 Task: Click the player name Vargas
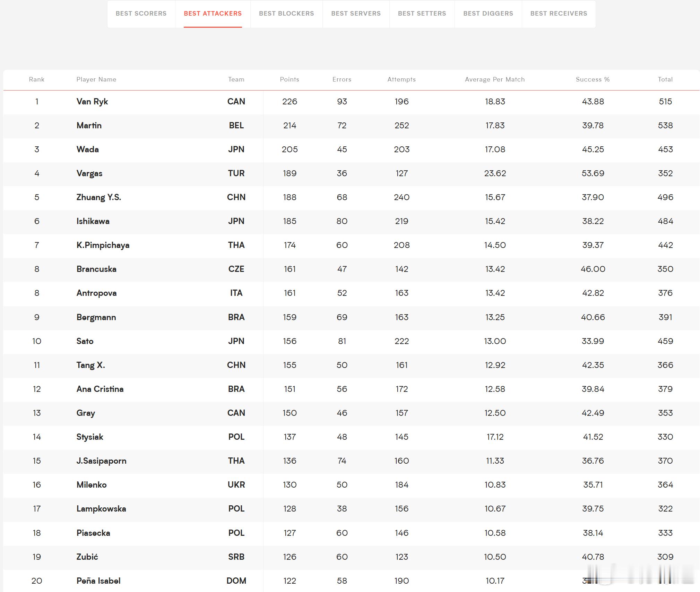coord(89,173)
